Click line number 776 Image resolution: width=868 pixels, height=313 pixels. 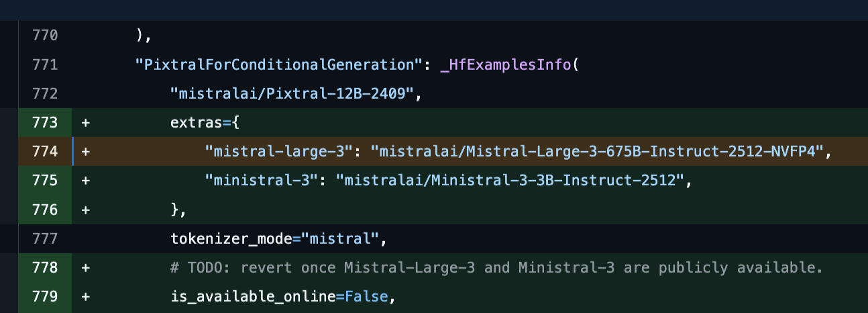click(x=45, y=210)
